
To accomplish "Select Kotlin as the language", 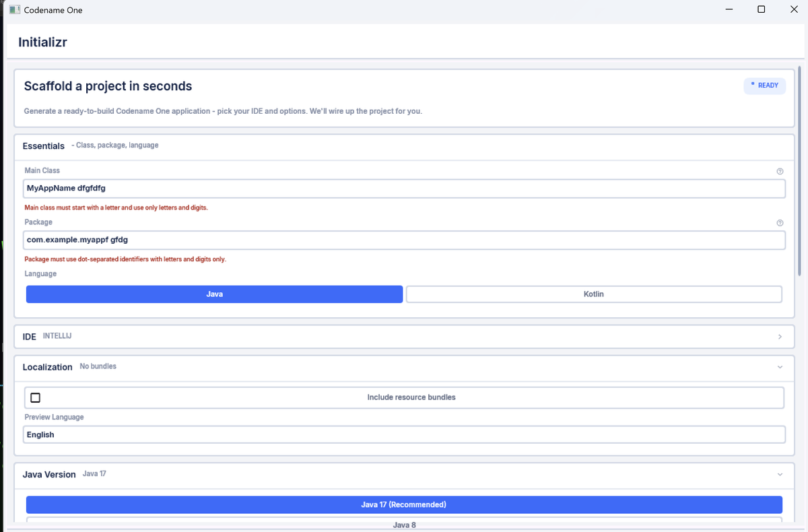I will pos(594,294).
